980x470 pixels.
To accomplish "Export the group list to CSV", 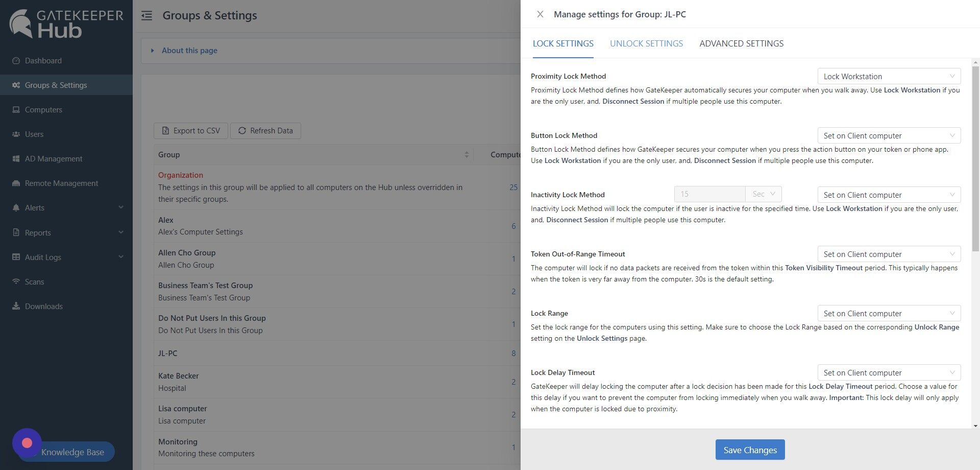I will point(190,131).
